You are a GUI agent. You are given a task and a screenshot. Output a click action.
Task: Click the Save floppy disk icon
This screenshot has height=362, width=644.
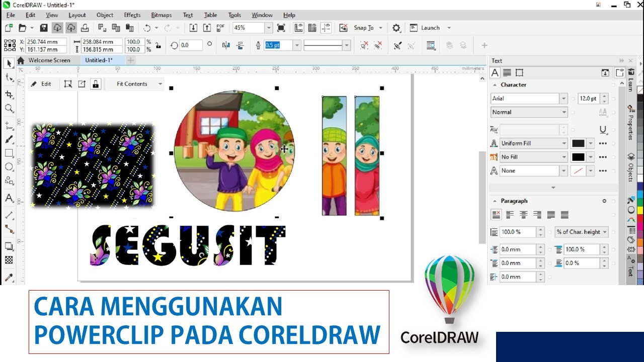pyautogui.click(x=44, y=28)
